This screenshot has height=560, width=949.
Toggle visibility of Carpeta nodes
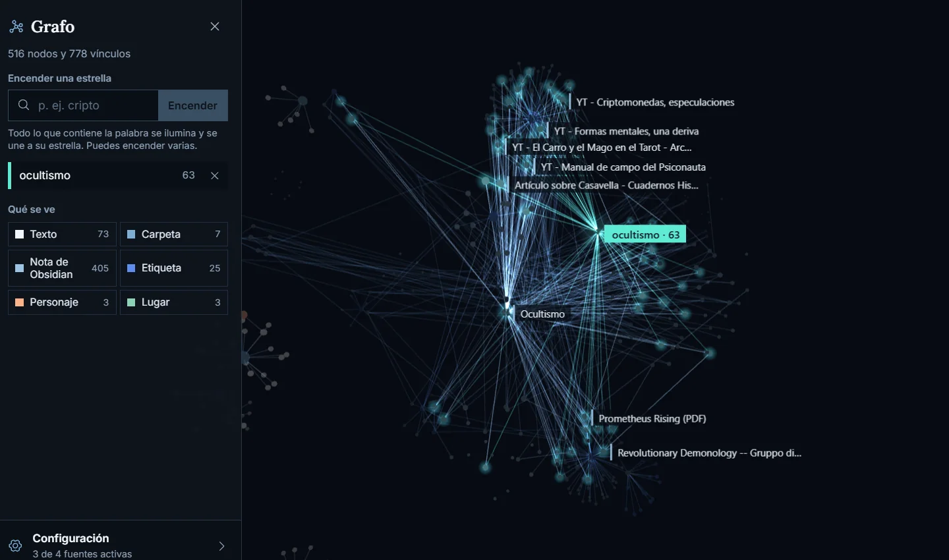click(x=174, y=234)
